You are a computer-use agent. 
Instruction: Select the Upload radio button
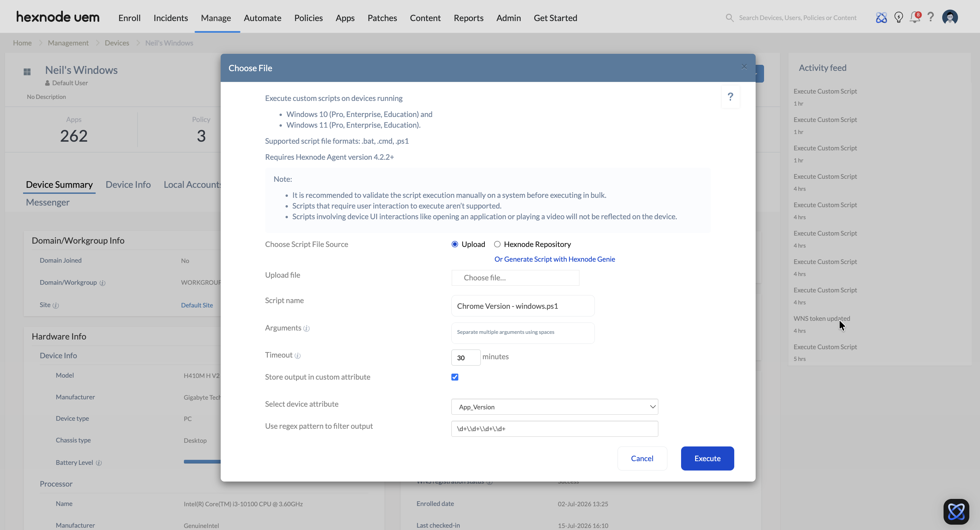455,244
